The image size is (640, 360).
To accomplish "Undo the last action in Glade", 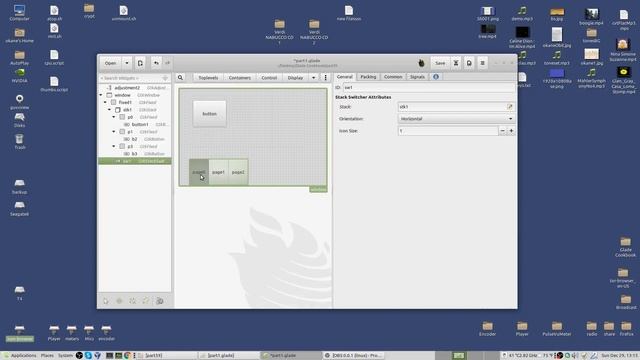I will [156, 63].
